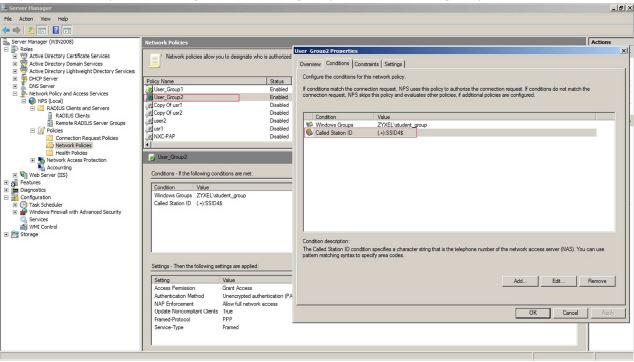Switch to the Constraints tab

[367, 64]
